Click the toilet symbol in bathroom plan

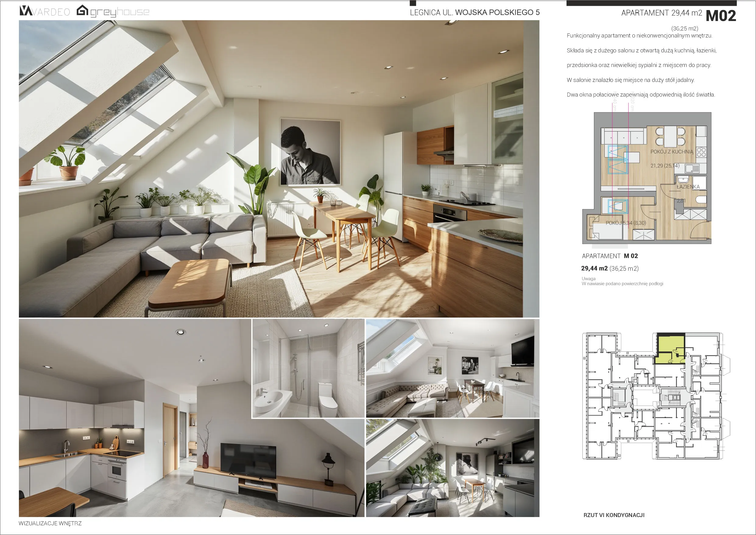701,200
